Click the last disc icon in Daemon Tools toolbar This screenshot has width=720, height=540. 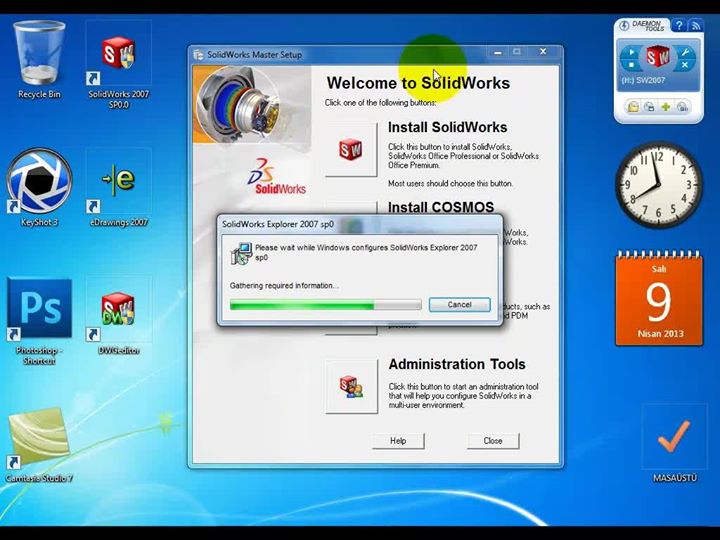point(682,107)
